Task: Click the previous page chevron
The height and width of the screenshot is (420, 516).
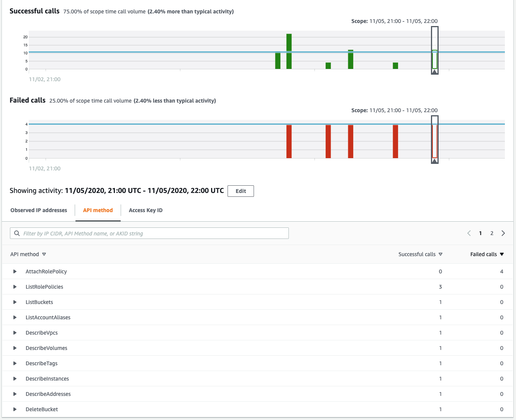Action: pyautogui.click(x=469, y=233)
